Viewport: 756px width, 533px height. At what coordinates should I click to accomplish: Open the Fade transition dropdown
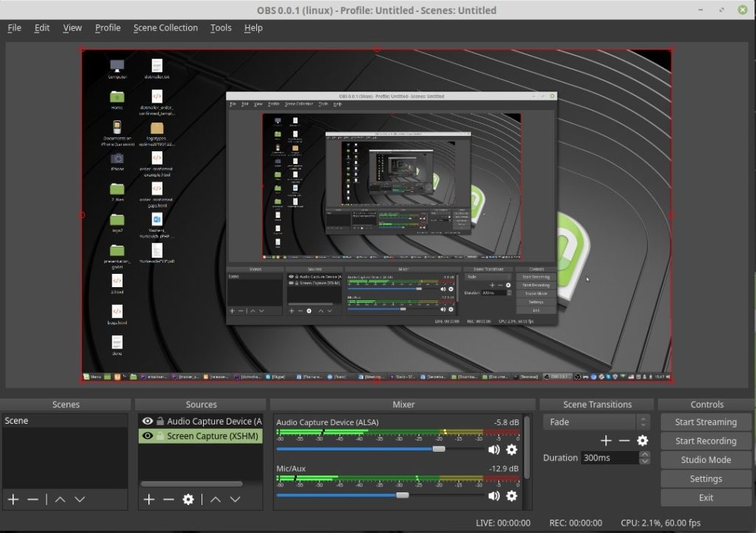pyautogui.click(x=596, y=422)
